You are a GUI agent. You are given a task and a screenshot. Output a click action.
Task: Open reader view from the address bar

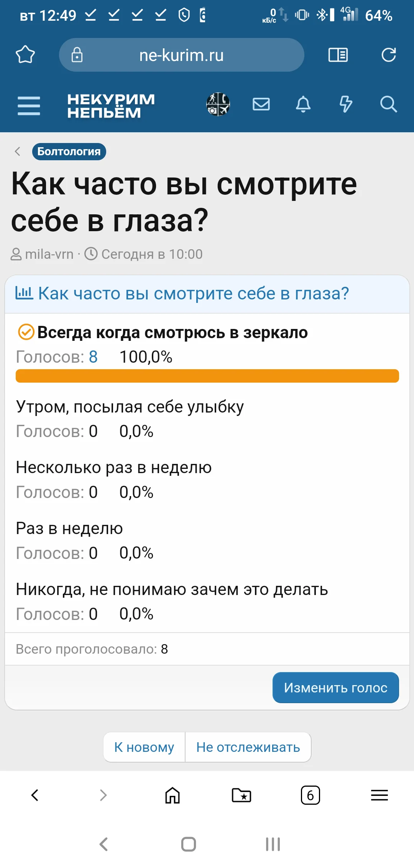[338, 55]
